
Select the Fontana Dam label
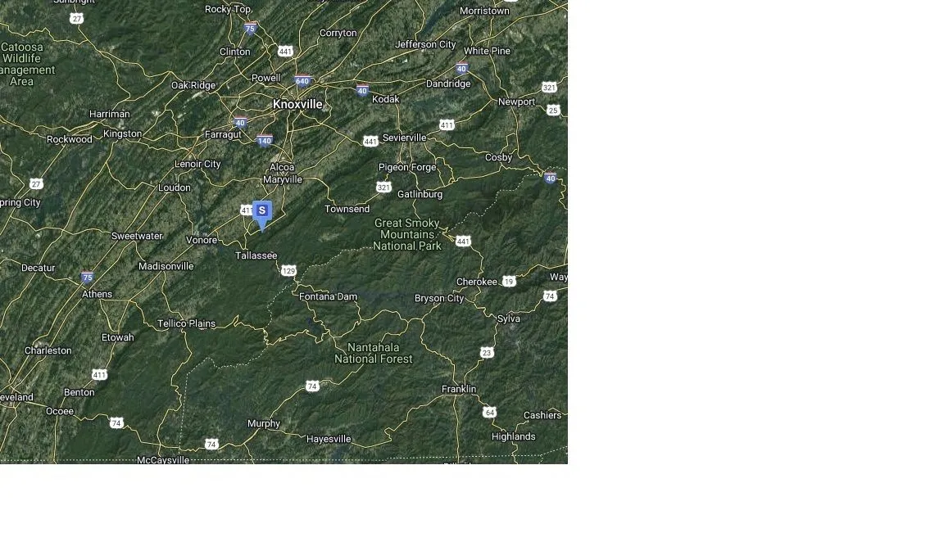click(x=328, y=296)
